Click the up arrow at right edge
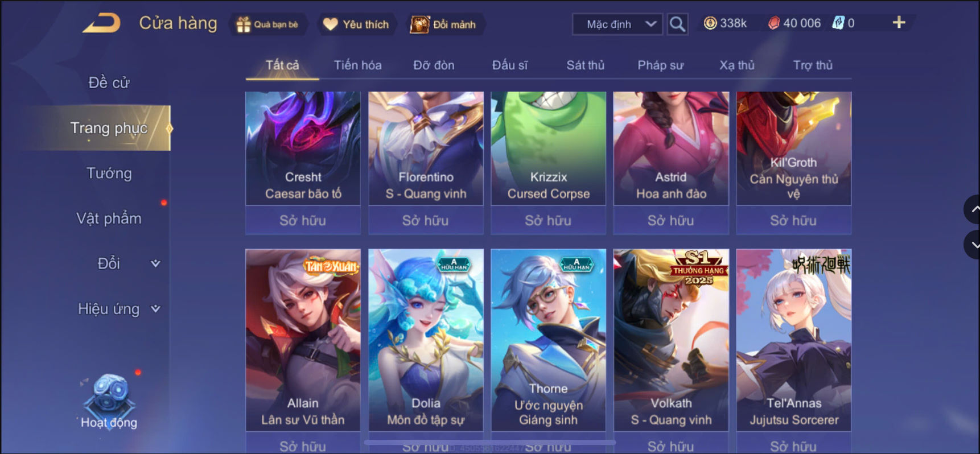 [973, 209]
